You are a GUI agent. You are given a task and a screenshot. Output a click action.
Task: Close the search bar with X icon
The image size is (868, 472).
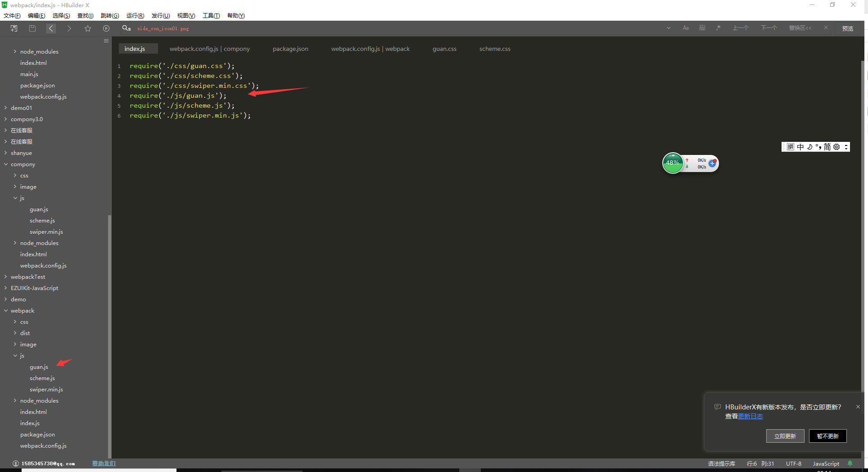coord(826,28)
